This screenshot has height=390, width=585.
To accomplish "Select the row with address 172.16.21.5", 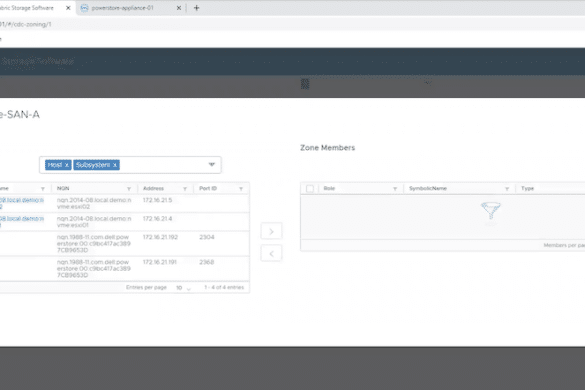I will pos(125,203).
